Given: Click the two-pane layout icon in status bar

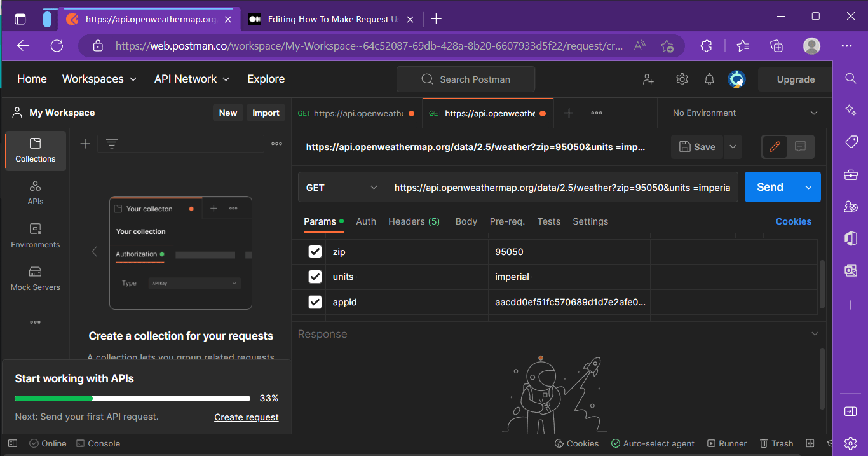Looking at the screenshot, I should (810, 443).
